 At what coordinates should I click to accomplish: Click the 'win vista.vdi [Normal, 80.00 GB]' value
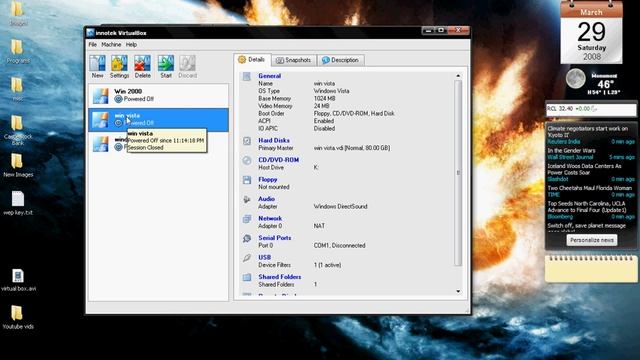[351, 148]
